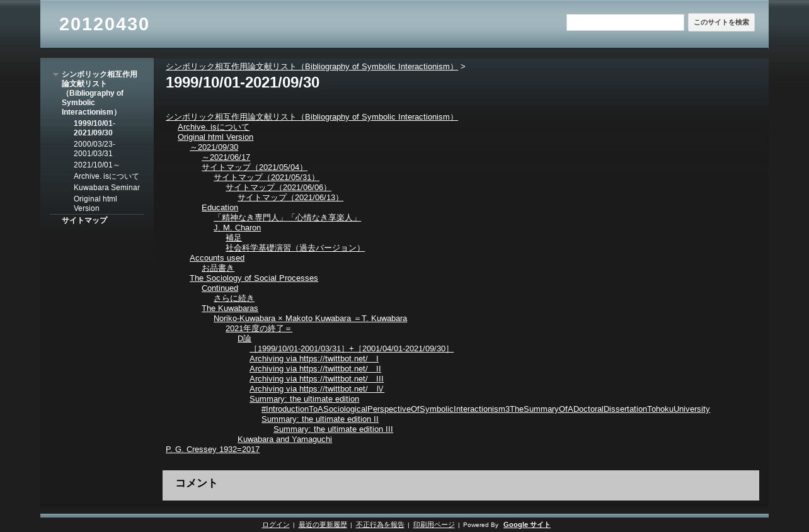Click the site search input field
Screen dimensions: 809x532
point(625,23)
